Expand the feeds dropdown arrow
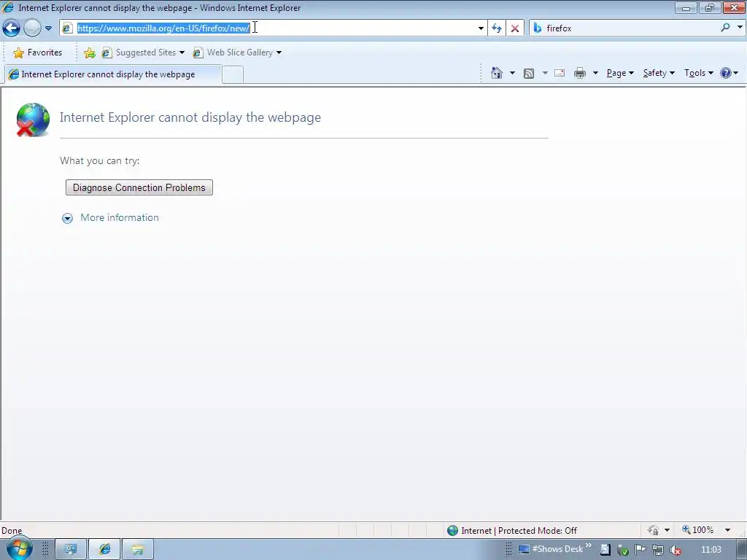747x560 pixels. click(x=545, y=73)
